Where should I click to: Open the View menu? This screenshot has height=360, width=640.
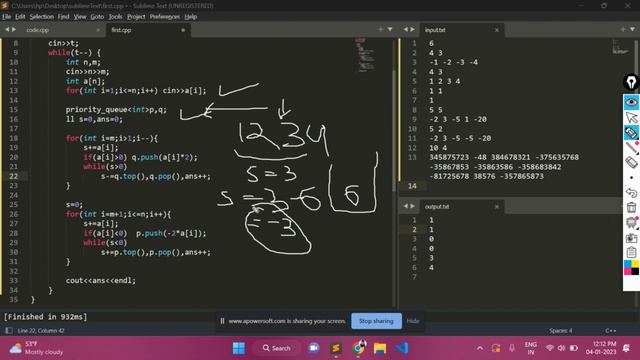click(80, 17)
